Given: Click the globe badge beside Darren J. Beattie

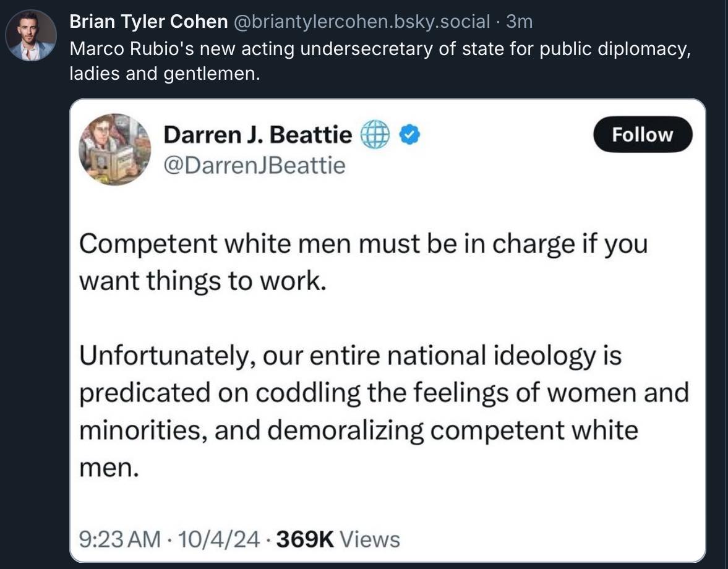Looking at the screenshot, I should click(375, 135).
